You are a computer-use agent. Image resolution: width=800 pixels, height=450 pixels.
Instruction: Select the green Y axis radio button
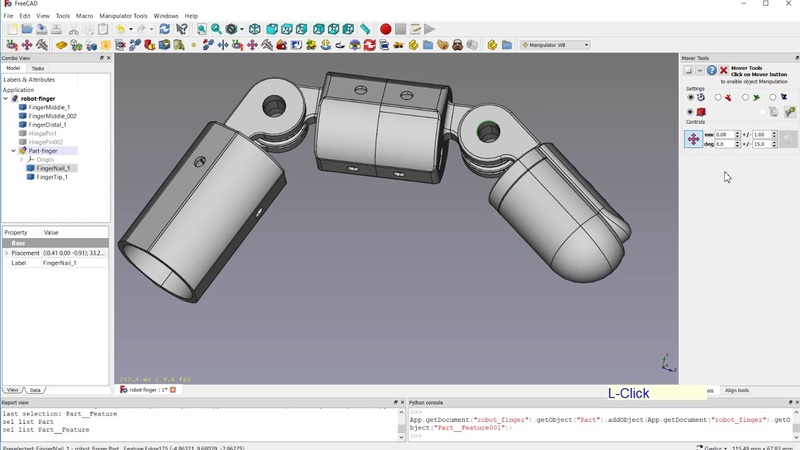[745, 97]
